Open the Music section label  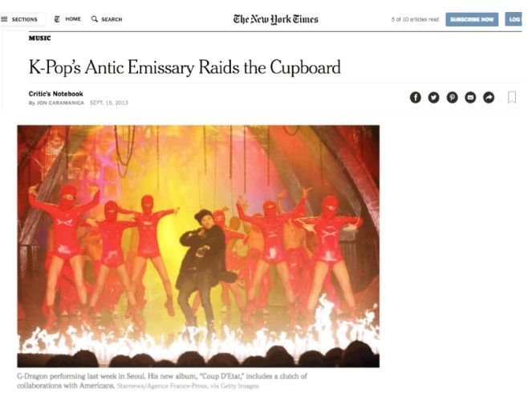39,38
